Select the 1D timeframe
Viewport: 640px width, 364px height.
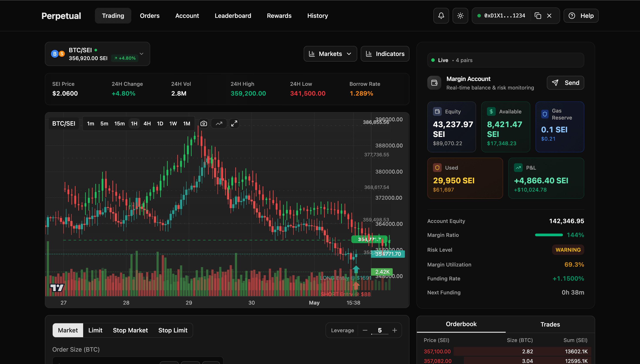[160, 123]
